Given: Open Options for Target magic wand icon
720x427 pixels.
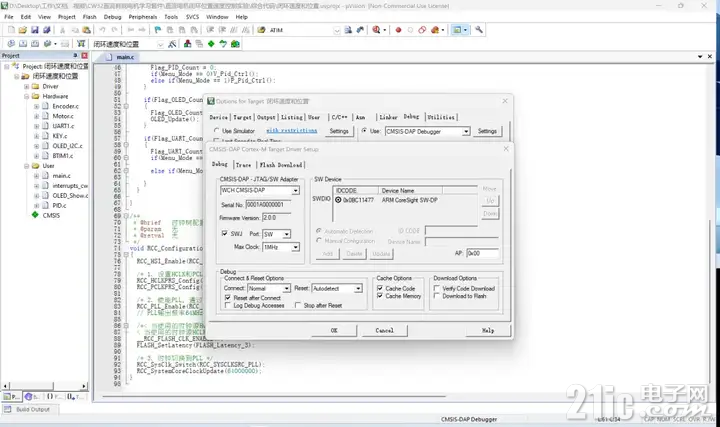Looking at the screenshot, I should tap(172, 44).
